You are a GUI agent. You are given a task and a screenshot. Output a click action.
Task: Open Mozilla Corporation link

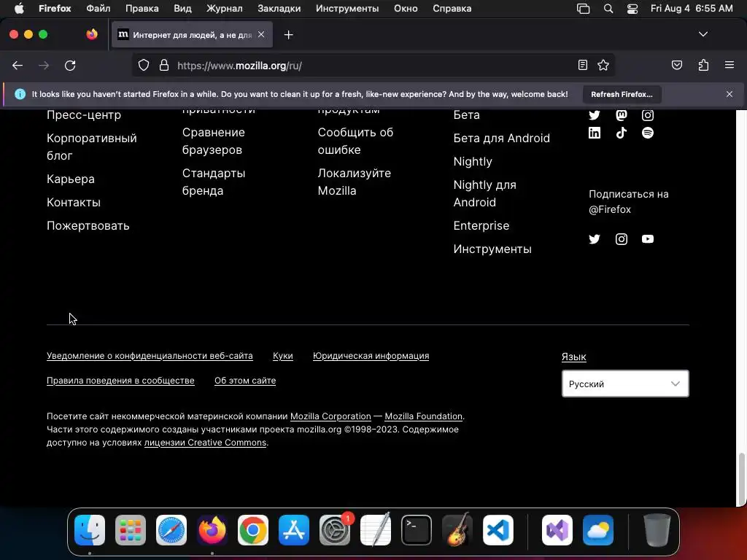(x=330, y=416)
